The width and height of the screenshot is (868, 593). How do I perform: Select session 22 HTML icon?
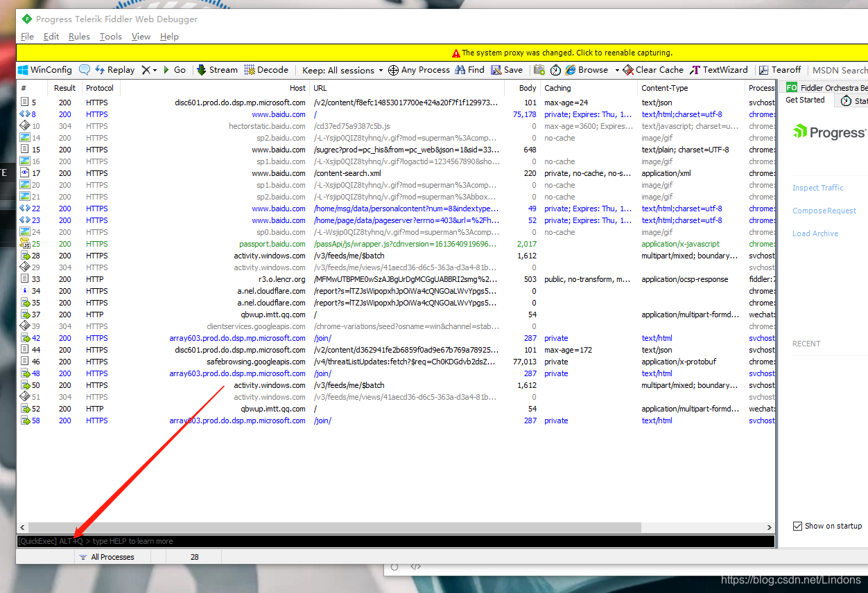(25, 209)
